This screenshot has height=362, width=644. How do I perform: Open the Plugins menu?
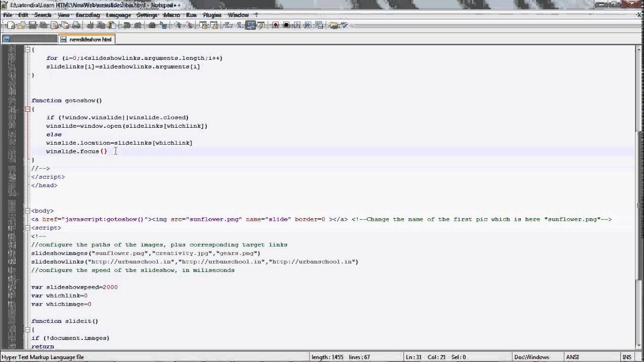(212, 15)
